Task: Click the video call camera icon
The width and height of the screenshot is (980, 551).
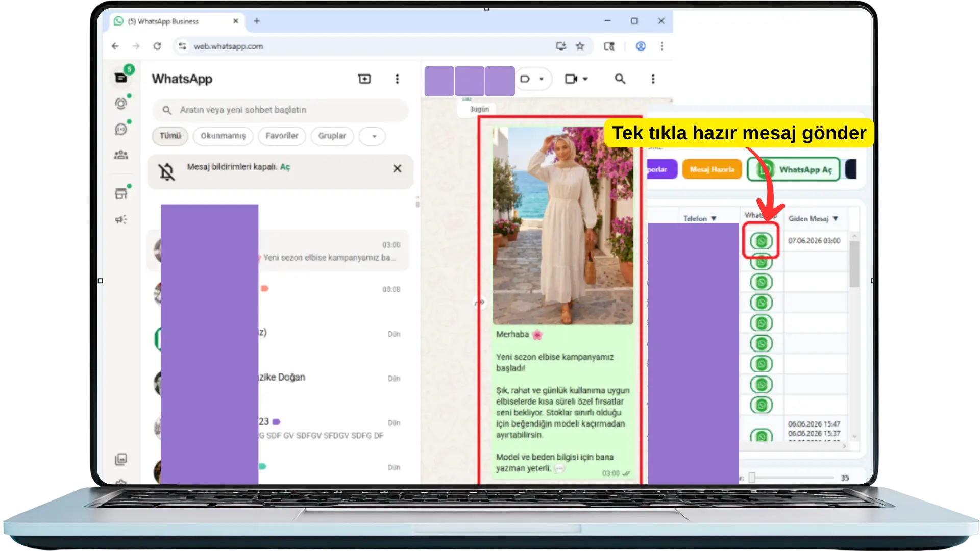Action: pos(571,79)
